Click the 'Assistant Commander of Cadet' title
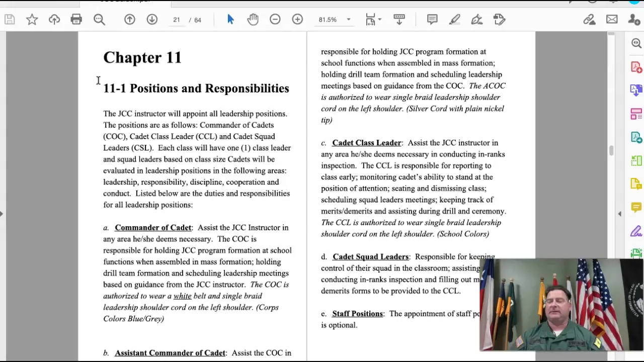 coord(170,353)
